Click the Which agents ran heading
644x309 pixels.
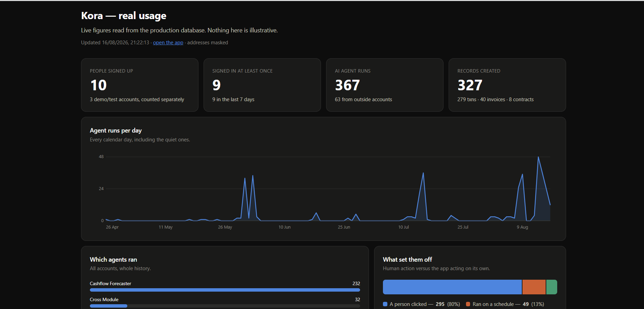[x=113, y=260]
